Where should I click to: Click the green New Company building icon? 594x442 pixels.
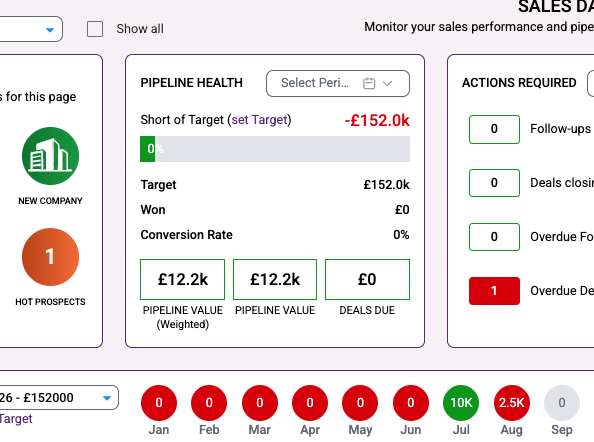click(x=50, y=156)
